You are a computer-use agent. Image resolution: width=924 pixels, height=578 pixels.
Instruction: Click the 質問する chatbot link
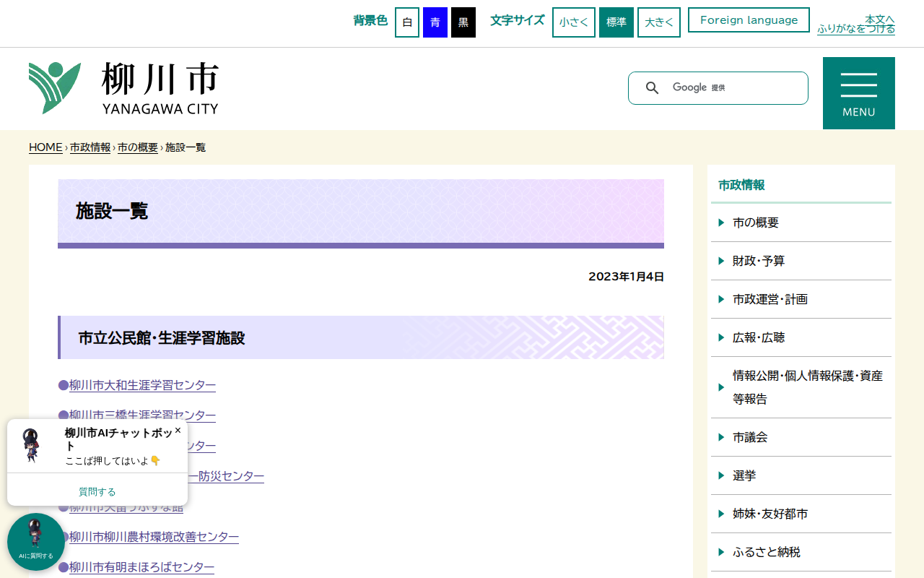tap(97, 491)
